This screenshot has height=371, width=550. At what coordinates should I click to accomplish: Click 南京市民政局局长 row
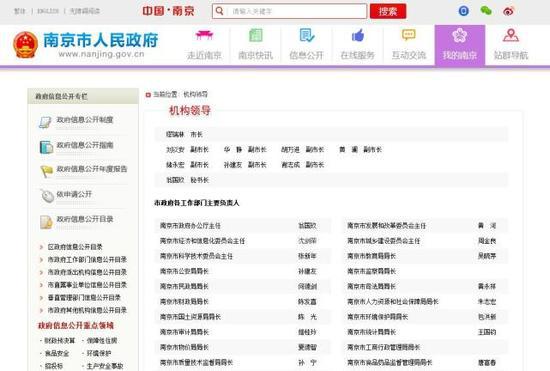tap(243, 286)
